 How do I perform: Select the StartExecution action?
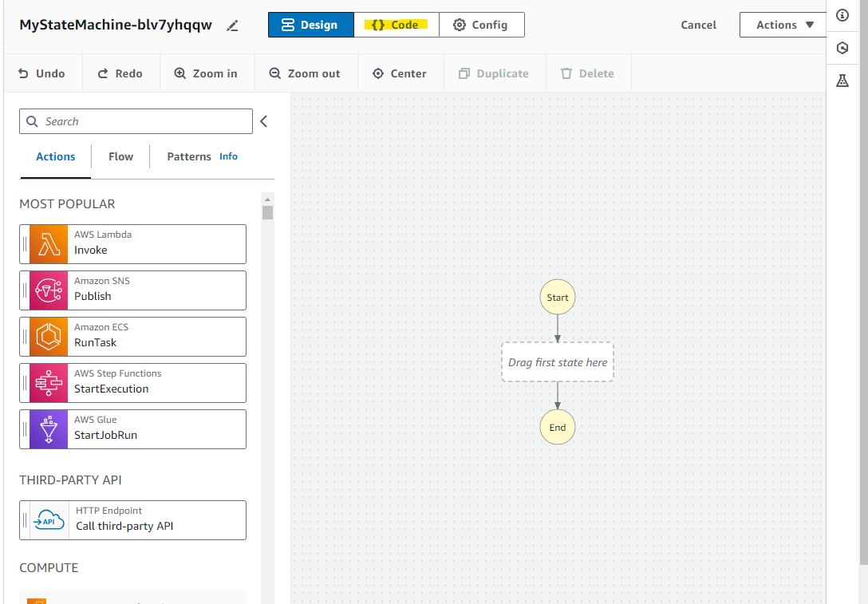[133, 383]
